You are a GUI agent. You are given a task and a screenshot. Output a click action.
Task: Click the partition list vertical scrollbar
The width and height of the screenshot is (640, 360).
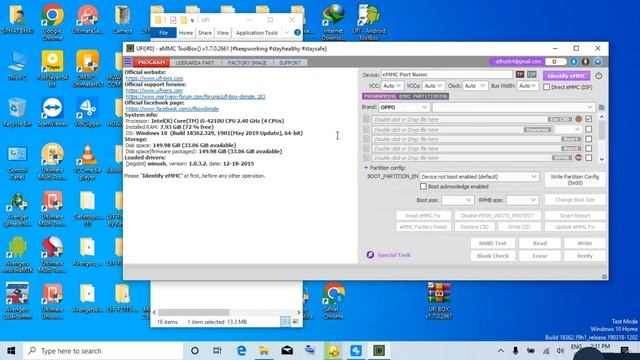602,138
